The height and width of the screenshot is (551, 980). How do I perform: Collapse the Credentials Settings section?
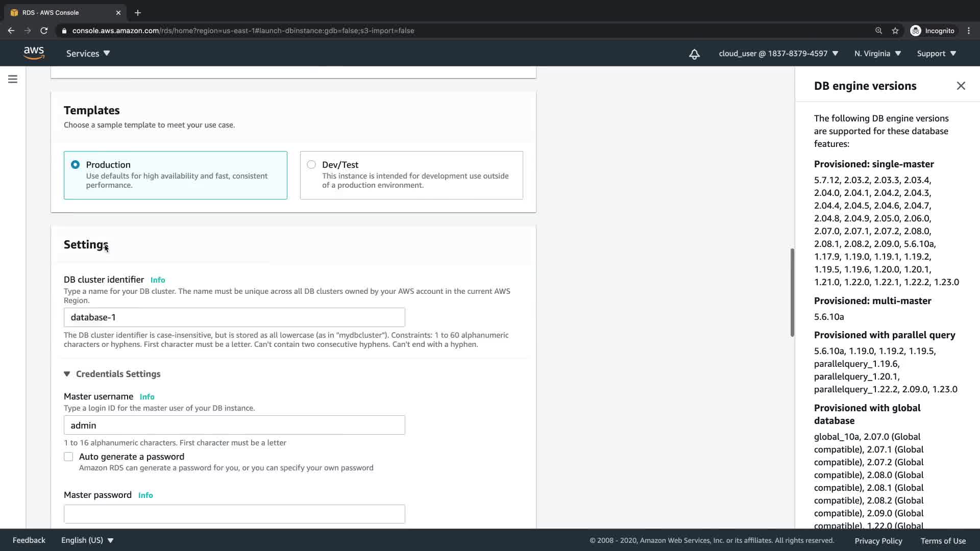pyautogui.click(x=67, y=374)
